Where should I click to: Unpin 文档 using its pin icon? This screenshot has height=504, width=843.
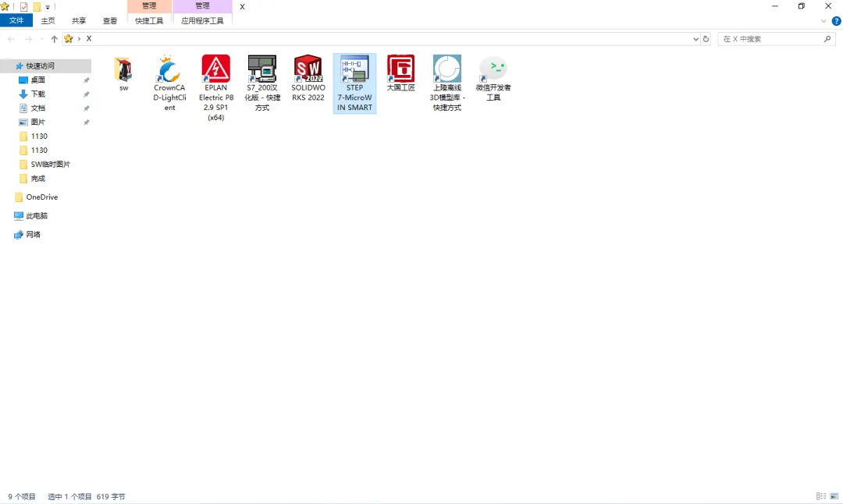(x=86, y=108)
